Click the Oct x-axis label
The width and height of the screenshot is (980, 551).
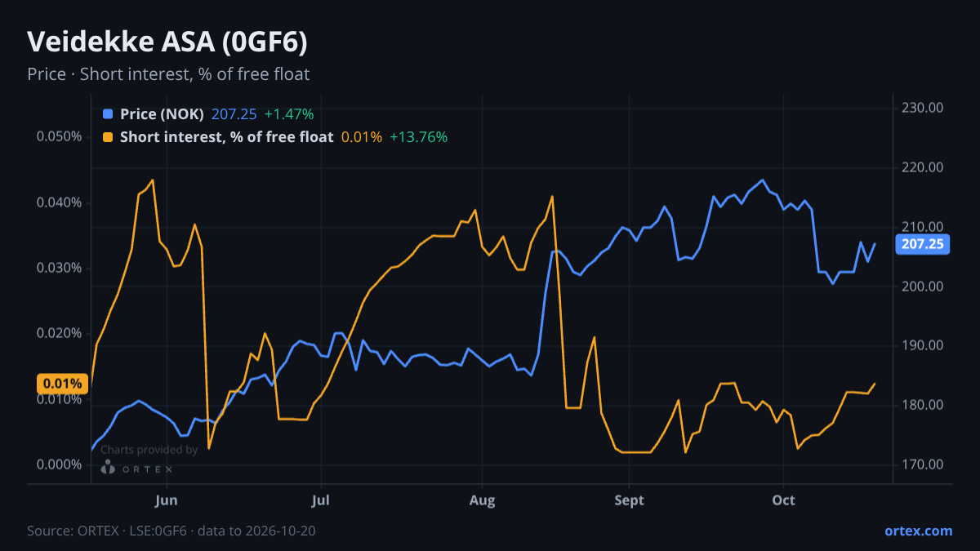(x=783, y=500)
